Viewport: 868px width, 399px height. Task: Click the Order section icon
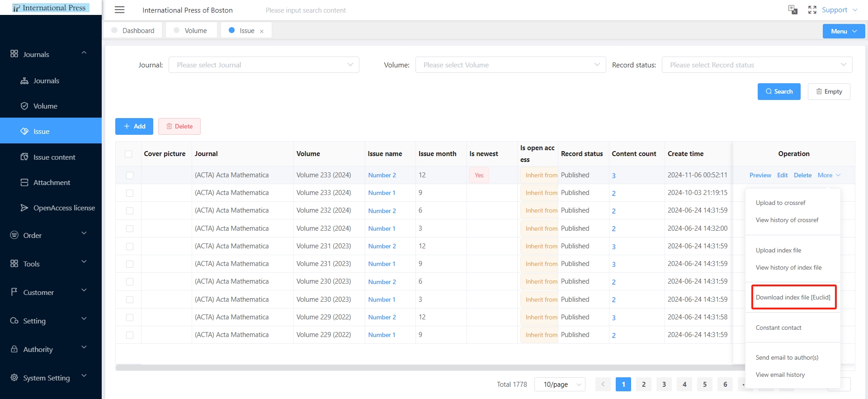coord(14,235)
